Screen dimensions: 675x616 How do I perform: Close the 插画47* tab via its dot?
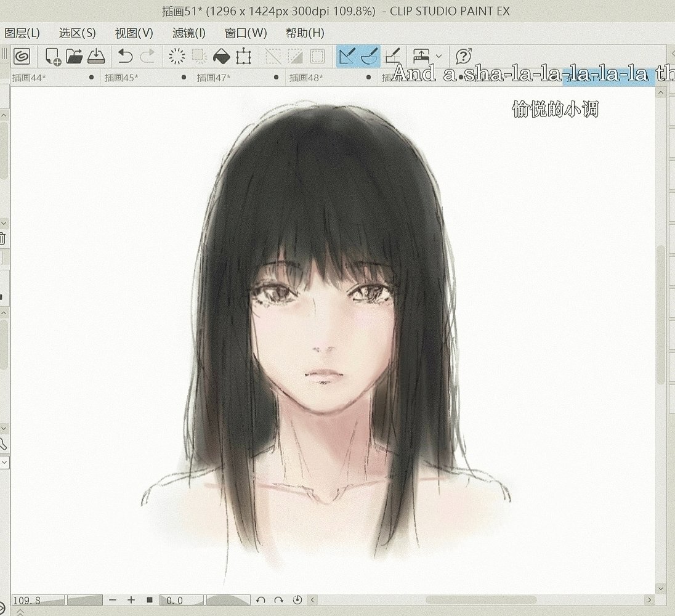click(x=276, y=78)
